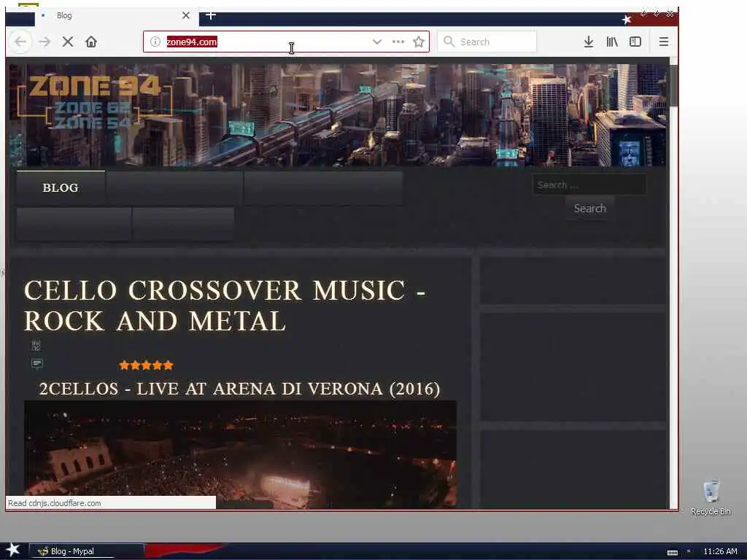The height and width of the screenshot is (560, 747).
Task: Select Blog - Mypal taskbar button
Action: coord(87,551)
